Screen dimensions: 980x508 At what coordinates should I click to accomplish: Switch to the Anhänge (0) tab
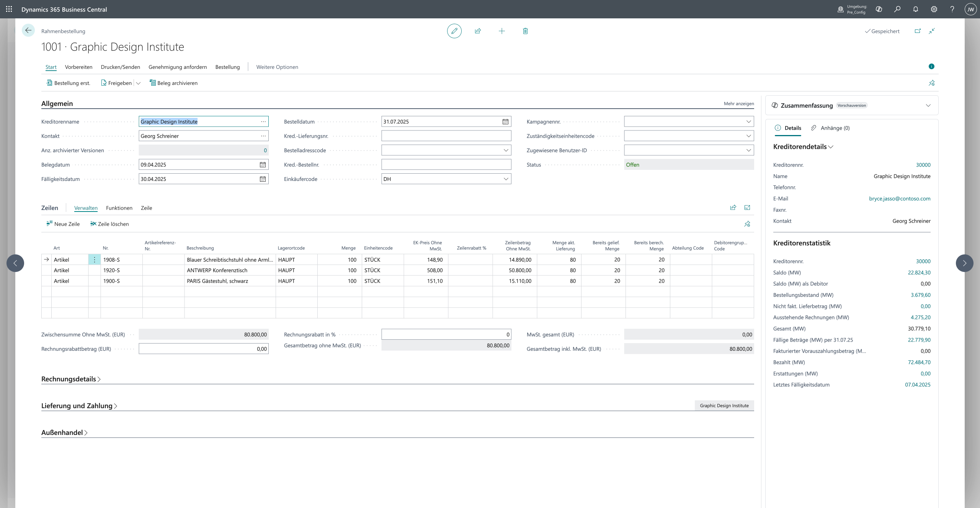[830, 128]
